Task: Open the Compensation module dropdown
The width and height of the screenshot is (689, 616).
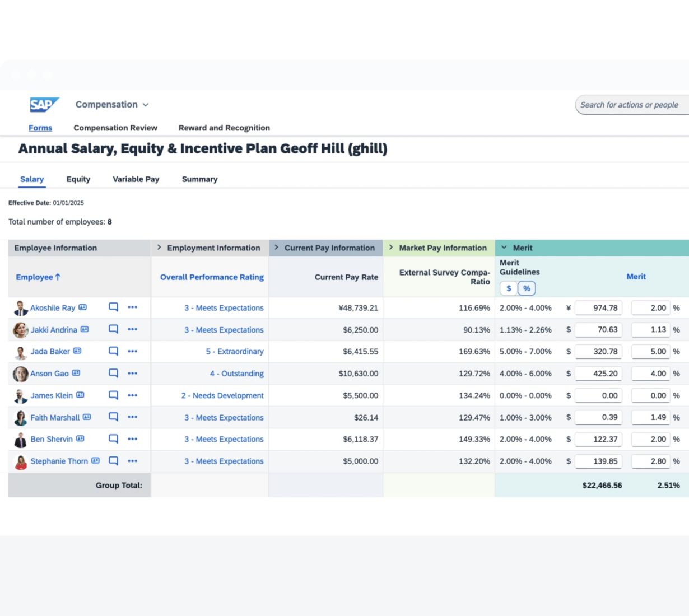Action: point(112,105)
